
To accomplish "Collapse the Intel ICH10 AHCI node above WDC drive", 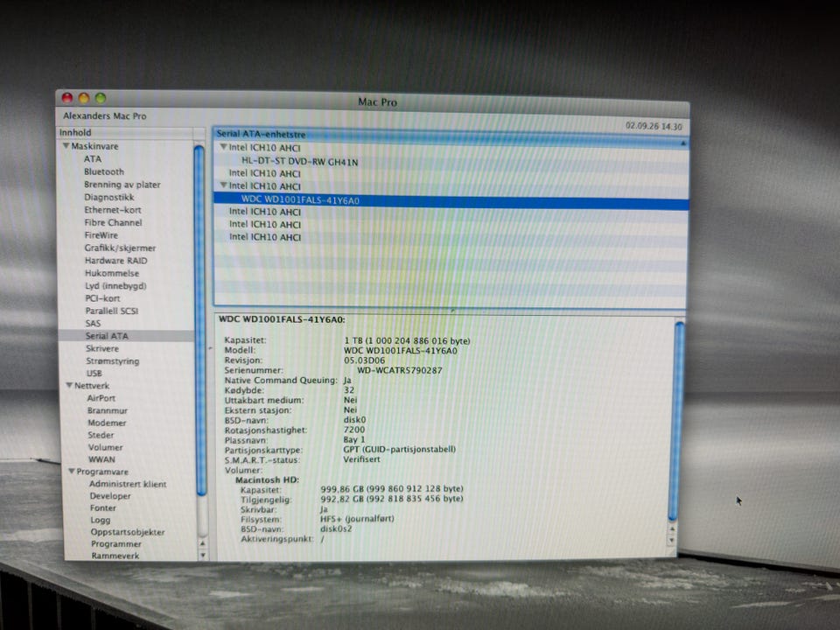I will pos(223,185).
